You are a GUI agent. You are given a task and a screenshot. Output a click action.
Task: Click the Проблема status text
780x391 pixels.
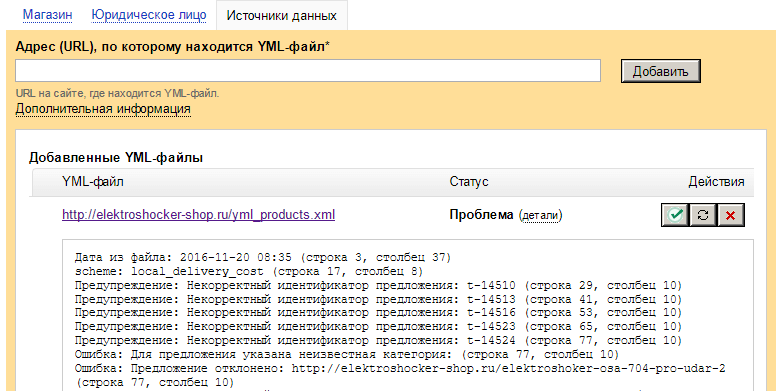[481, 215]
